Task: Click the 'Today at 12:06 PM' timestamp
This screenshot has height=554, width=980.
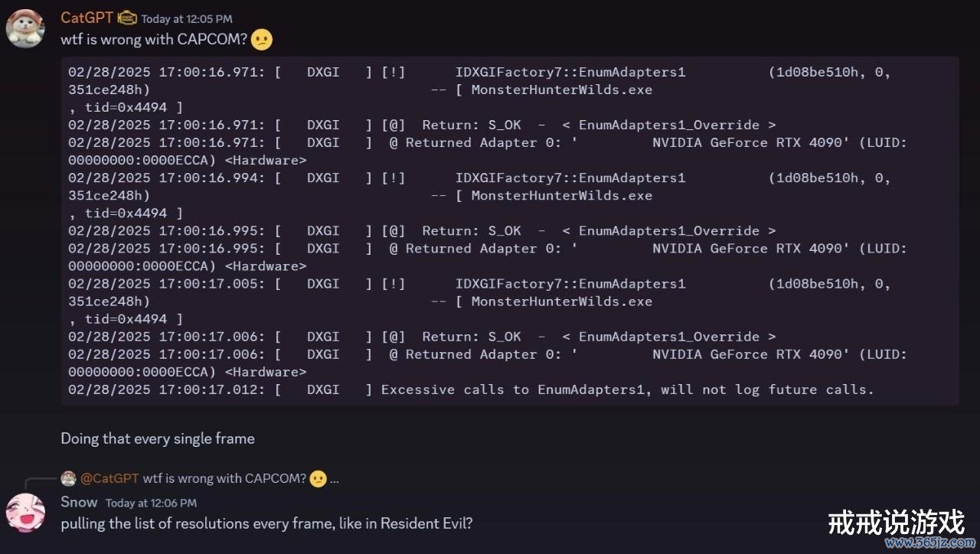Action: click(x=151, y=503)
